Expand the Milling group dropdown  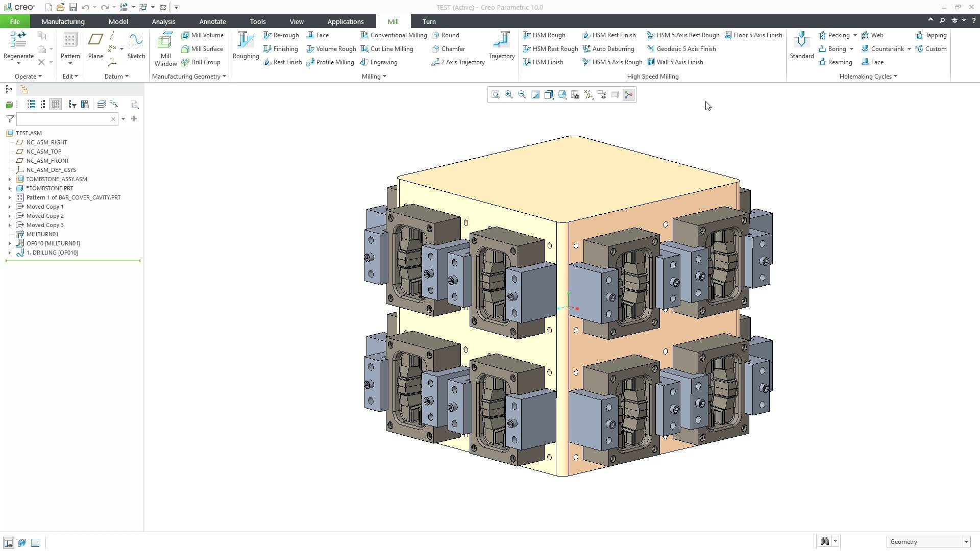(x=374, y=77)
